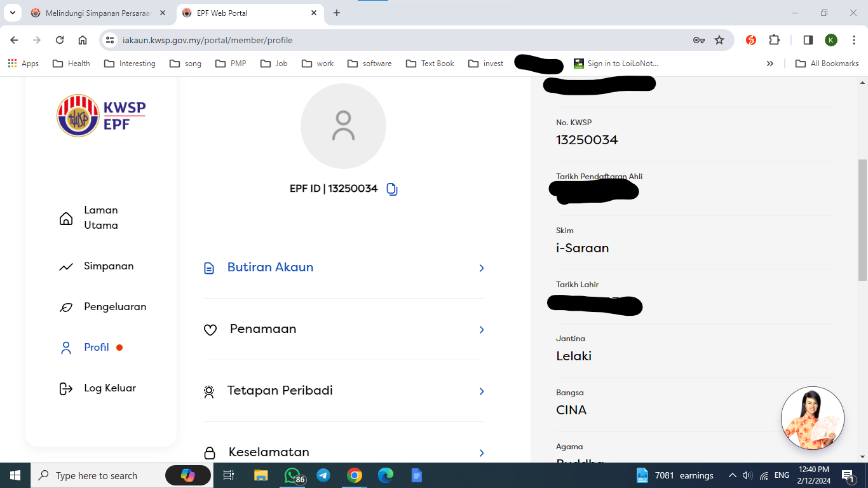Expand Tetapan Peribadi section
868x488 pixels.
point(343,391)
